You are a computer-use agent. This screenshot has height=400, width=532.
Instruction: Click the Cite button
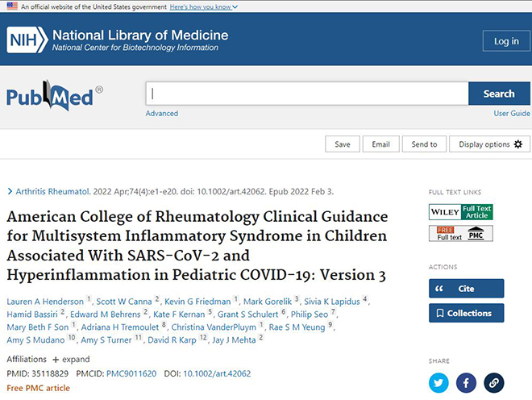[466, 289]
